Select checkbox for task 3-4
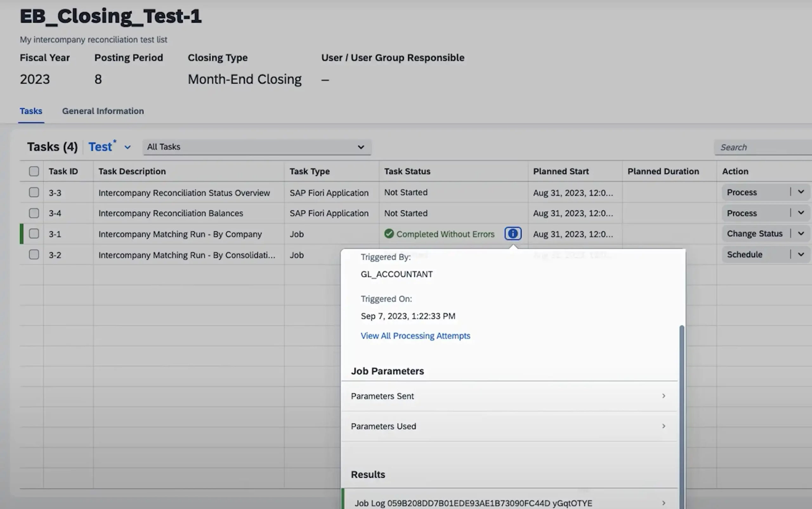The height and width of the screenshot is (509, 812). point(34,213)
